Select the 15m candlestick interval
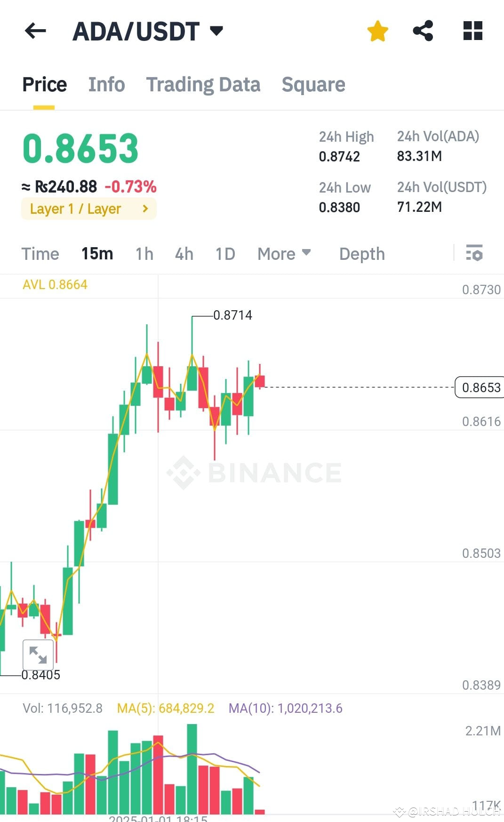This screenshot has height=822, width=504. (x=97, y=254)
